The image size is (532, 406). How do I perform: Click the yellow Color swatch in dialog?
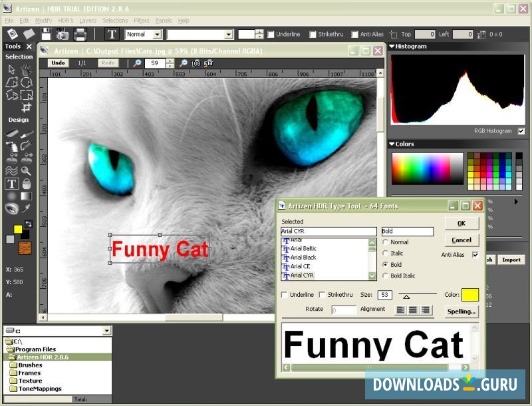click(x=470, y=295)
